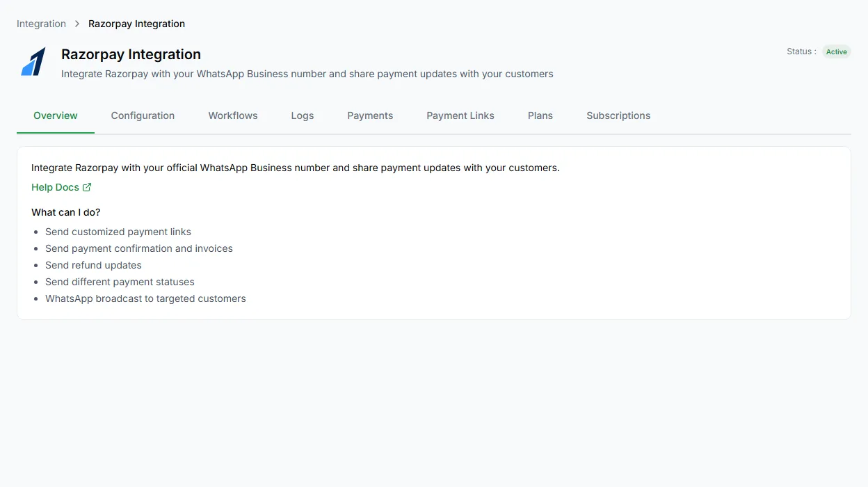Go to the Logs tab

coord(303,115)
